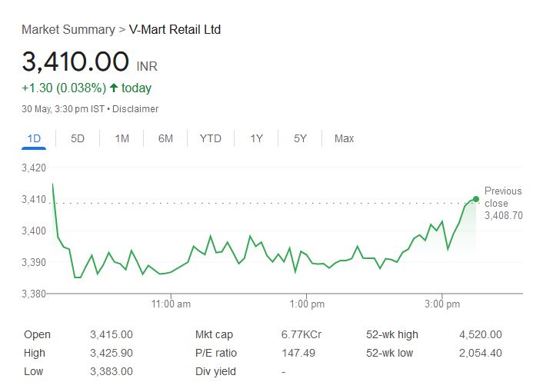The width and height of the screenshot is (553, 392).
Task: Click the V-Mart Retail Ltd title
Action: point(175,29)
